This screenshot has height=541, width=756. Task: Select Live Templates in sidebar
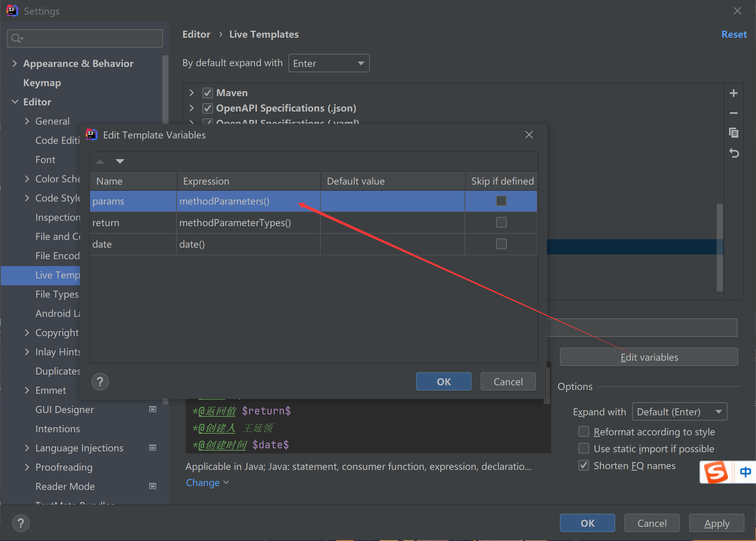(x=40, y=275)
